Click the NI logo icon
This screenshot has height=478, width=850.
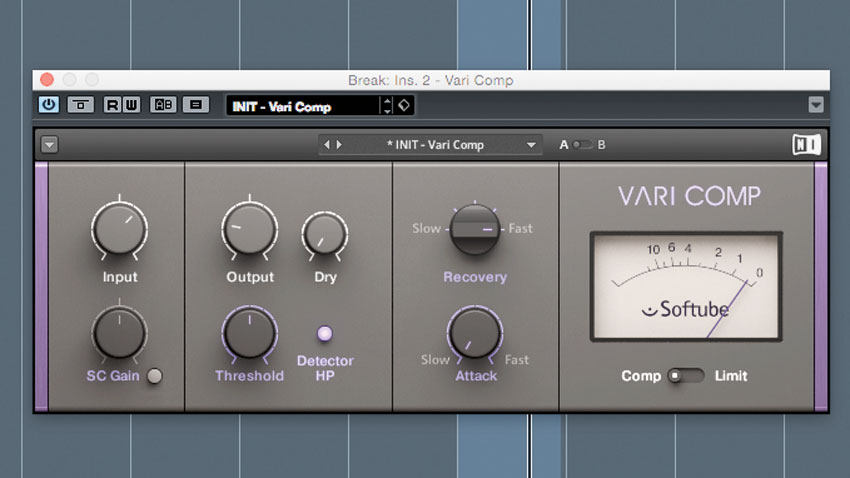[807, 145]
